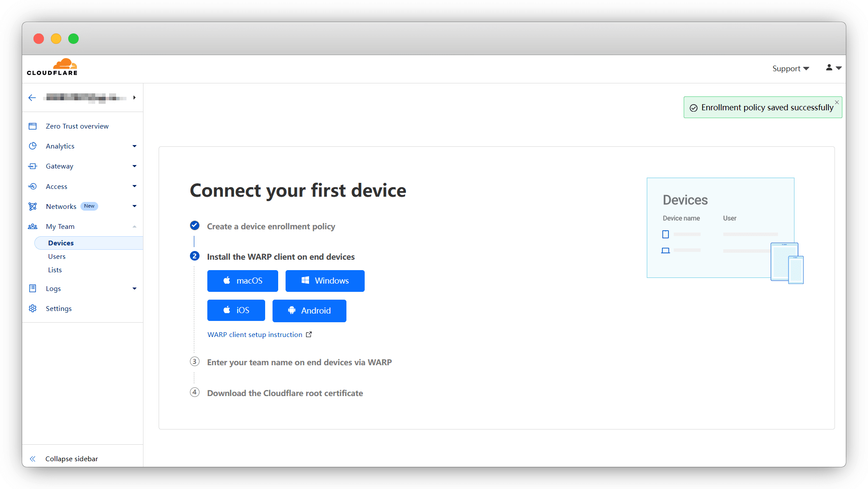Select Create a device enrollment policy step
This screenshot has height=489, width=868.
[271, 226]
